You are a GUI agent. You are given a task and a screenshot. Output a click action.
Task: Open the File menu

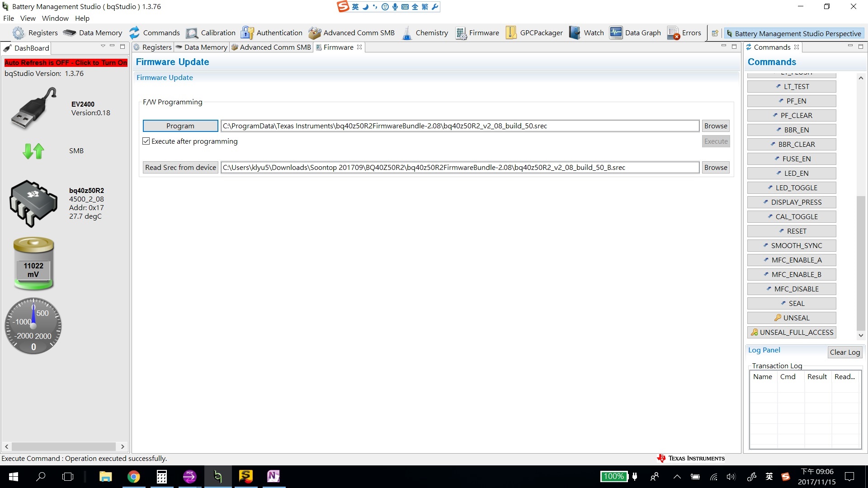pyautogui.click(x=9, y=19)
